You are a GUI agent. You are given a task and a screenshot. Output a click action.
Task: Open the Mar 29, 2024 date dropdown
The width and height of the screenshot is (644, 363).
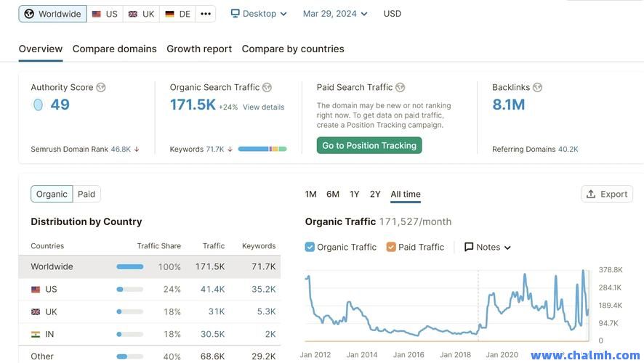334,14
